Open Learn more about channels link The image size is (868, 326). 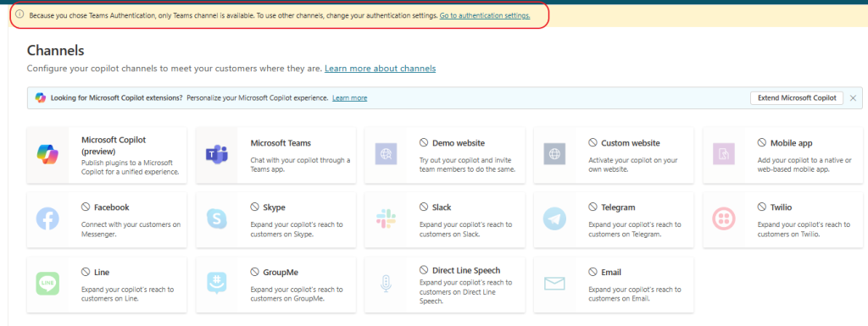(x=380, y=69)
